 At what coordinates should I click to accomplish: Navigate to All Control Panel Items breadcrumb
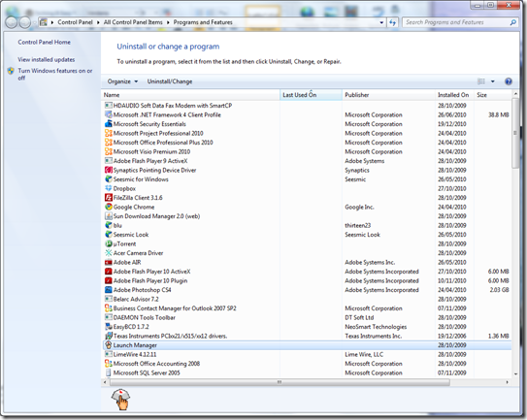(133, 22)
